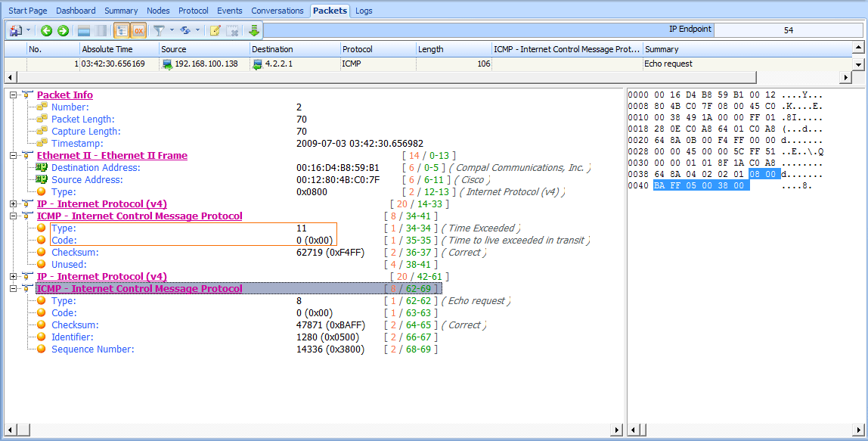Open the filter dropdown arrow
This screenshot has width=868, height=441.
point(172,30)
